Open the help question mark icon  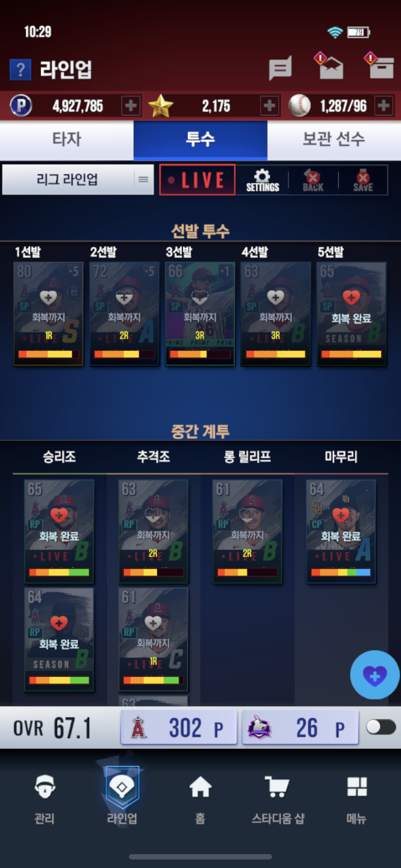pos(20,69)
